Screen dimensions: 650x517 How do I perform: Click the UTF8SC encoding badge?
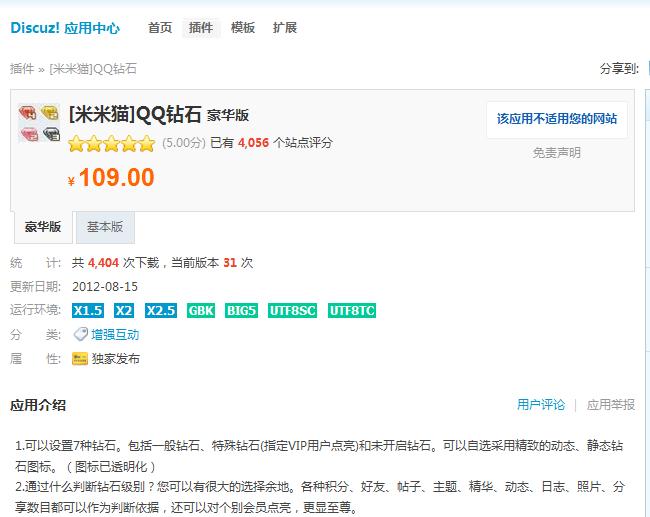293,311
